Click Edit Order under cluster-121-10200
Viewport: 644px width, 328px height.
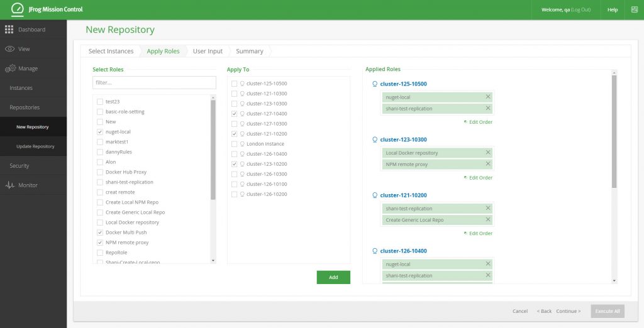click(478, 233)
